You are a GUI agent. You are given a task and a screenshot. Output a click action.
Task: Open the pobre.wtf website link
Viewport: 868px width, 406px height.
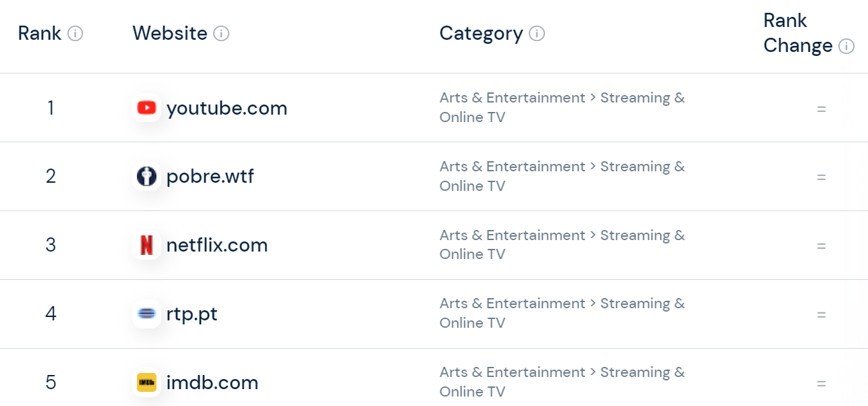210,177
